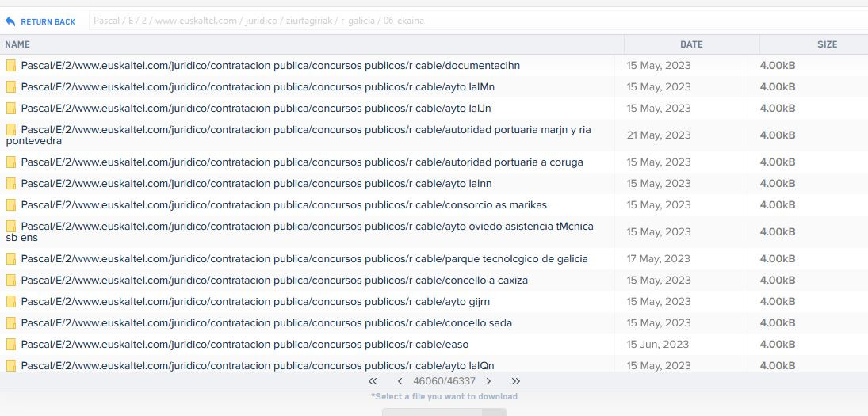Click the 17 May, 2023 date cell
This screenshot has width=868, height=416.
pos(659,259)
